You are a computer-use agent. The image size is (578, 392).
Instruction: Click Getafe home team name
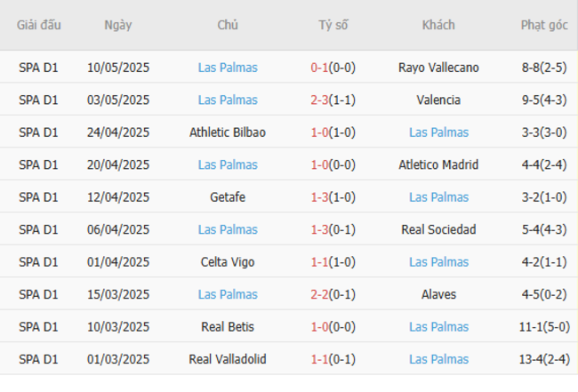pyautogui.click(x=228, y=197)
